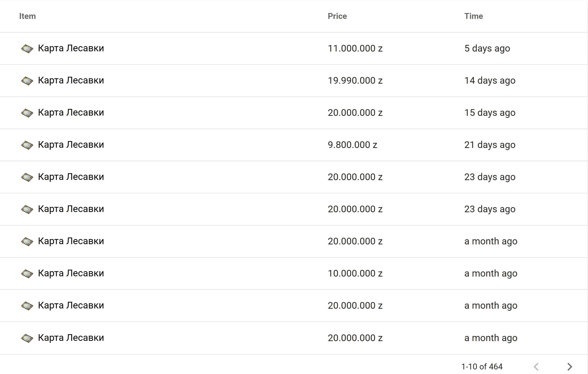Go to previous page of results
588x374 pixels.
point(536,367)
